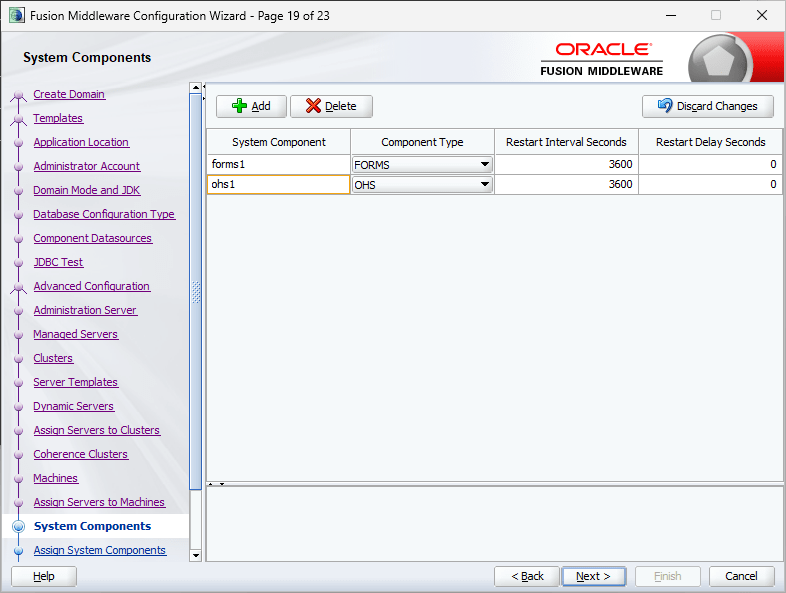Screen dimensions: 786x593
Task: Click the sidebar vertical scrollbar thumb
Action: (195, 291)
